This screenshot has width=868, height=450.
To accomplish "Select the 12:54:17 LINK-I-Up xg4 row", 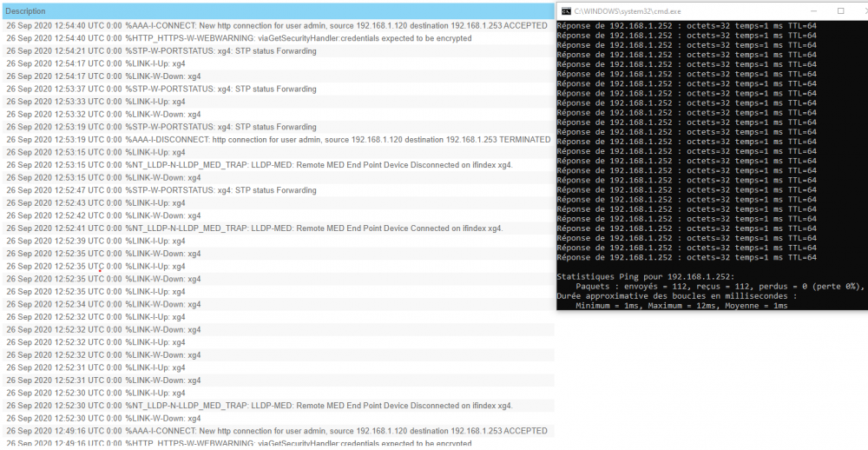I will pos(278,63).
